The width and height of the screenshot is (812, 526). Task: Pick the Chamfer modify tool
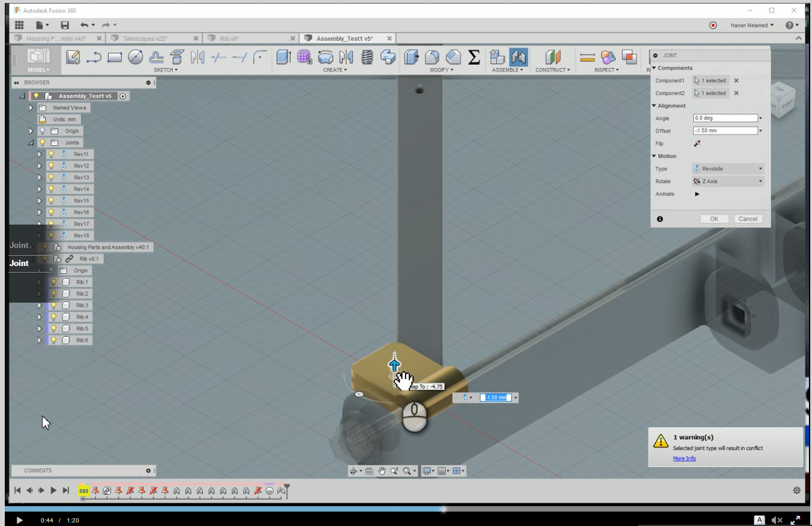pyautogui.click(x=453, y=57)
